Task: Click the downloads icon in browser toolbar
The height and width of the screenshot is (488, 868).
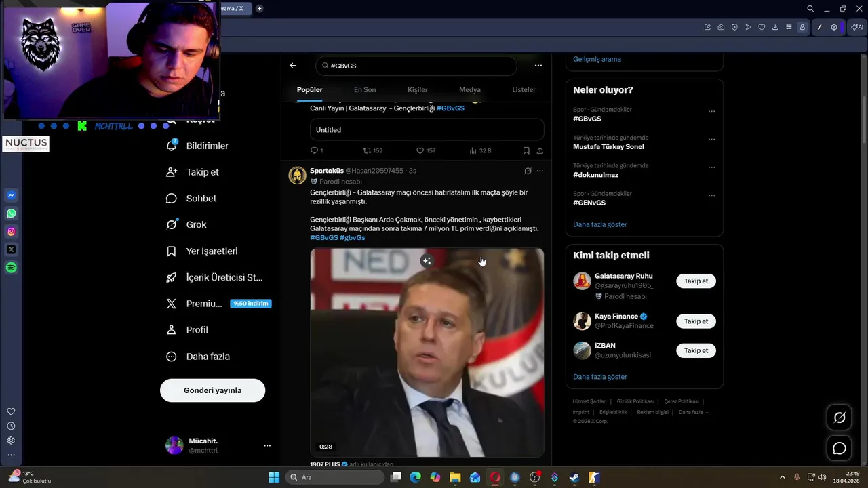Action: pos(775,27)
